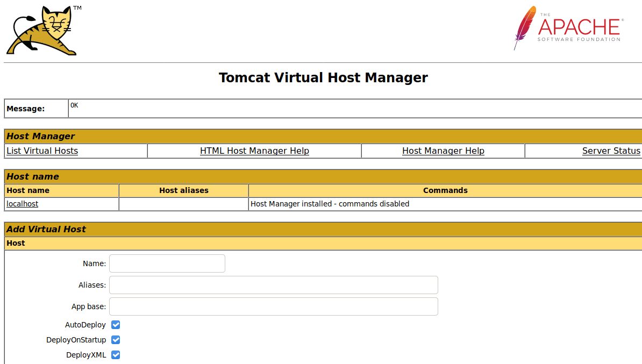Focus the Aliases input field
The width and height of the screenshot is (642, 364).
(274, 285)
